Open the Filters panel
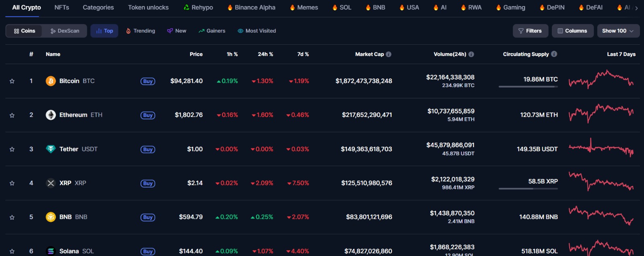The image size is (644, 256). click(530, 31)
